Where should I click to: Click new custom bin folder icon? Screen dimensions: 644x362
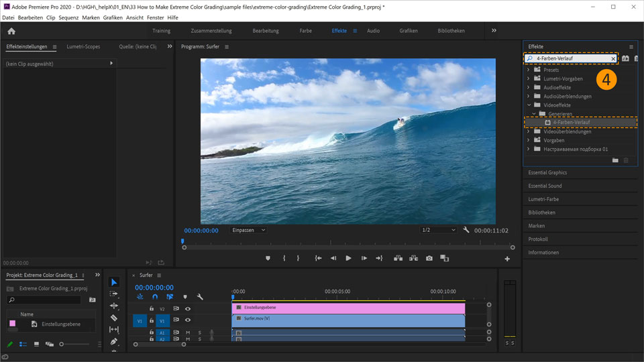click(x=615, y=160)
